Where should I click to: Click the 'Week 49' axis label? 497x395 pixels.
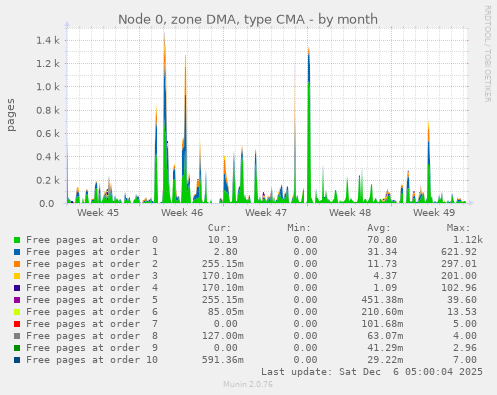(434, 213)
